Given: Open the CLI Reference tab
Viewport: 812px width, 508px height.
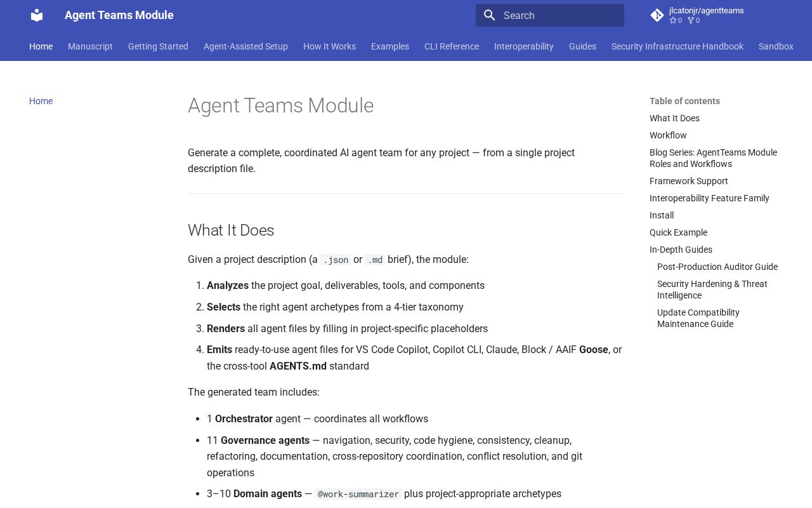Looking at the screenshot, I should [x=452, y=46].
